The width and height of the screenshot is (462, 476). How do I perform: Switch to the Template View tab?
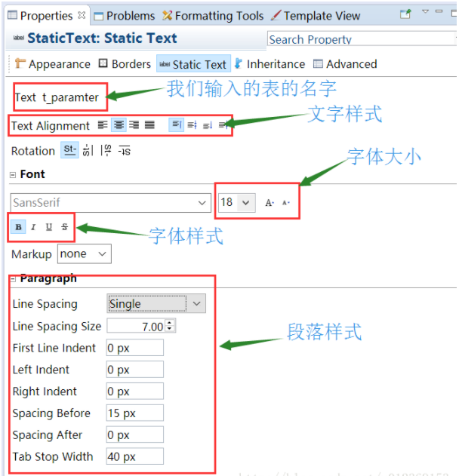(x=316, y=16)
